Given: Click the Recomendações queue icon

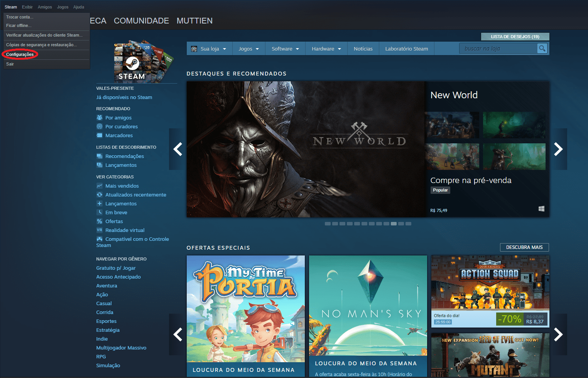Looking at the screenshot, I should pyautogui.click(x=100, y=156).
